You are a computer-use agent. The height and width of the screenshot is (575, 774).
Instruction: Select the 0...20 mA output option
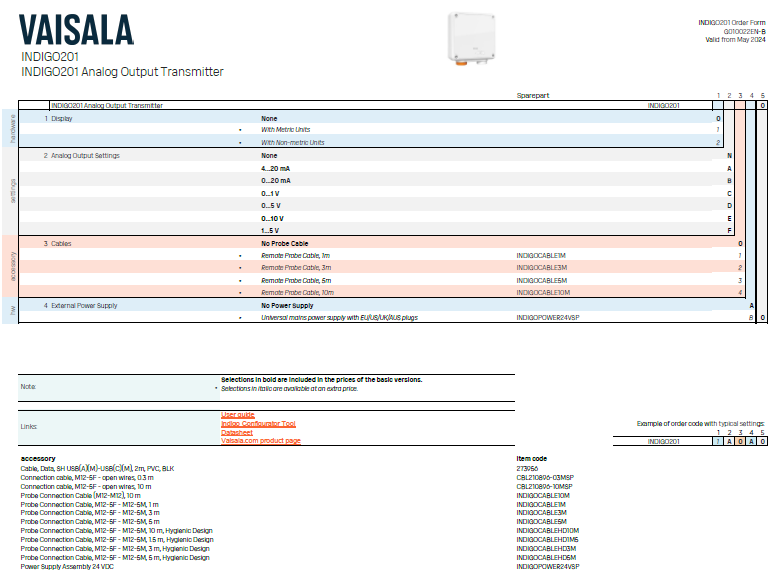tap(276, 181)
